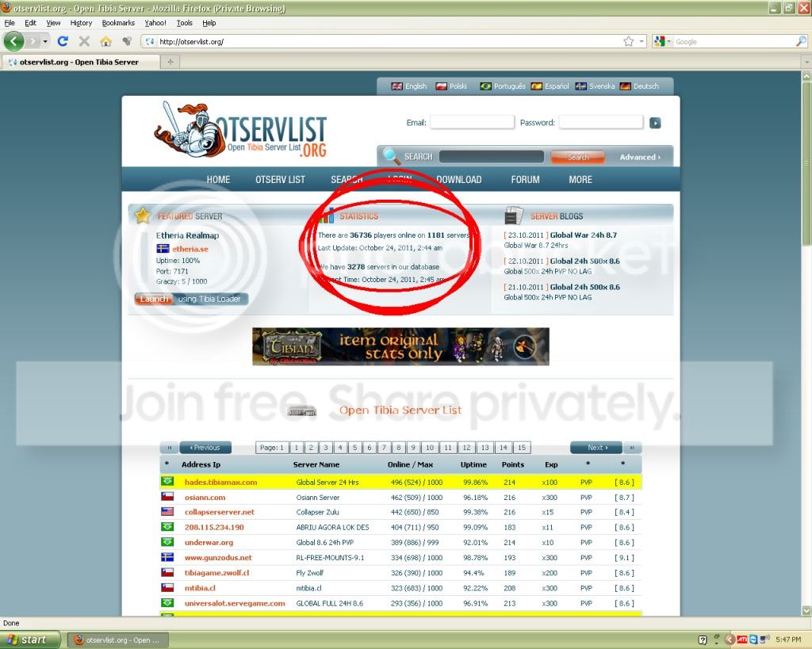Viewport: 812px width, 649px height.
Task: Open the hades.tibiamax.com server link
Action: coord(220,483)
